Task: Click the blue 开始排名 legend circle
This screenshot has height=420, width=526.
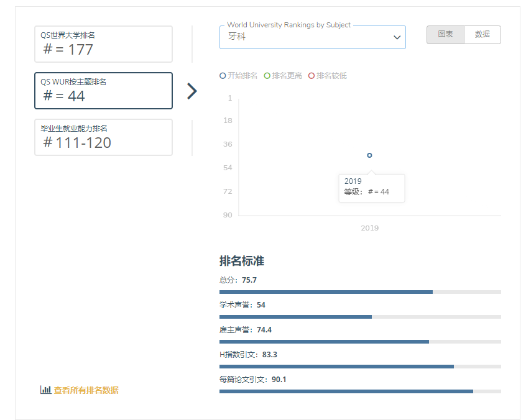Action: pos(223,76)
